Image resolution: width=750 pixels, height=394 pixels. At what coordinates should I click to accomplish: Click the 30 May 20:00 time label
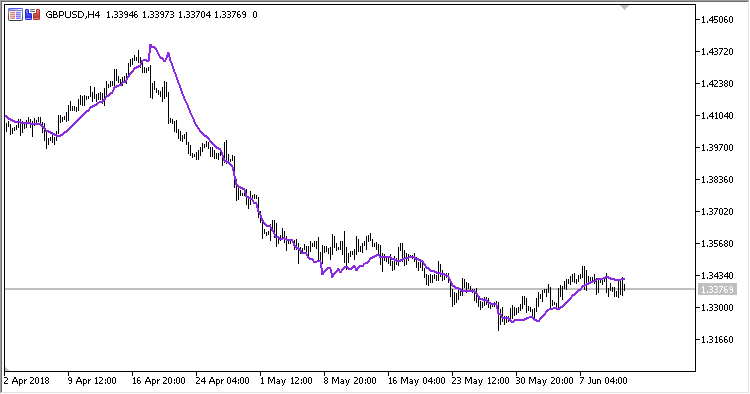(x=544, y=381)
